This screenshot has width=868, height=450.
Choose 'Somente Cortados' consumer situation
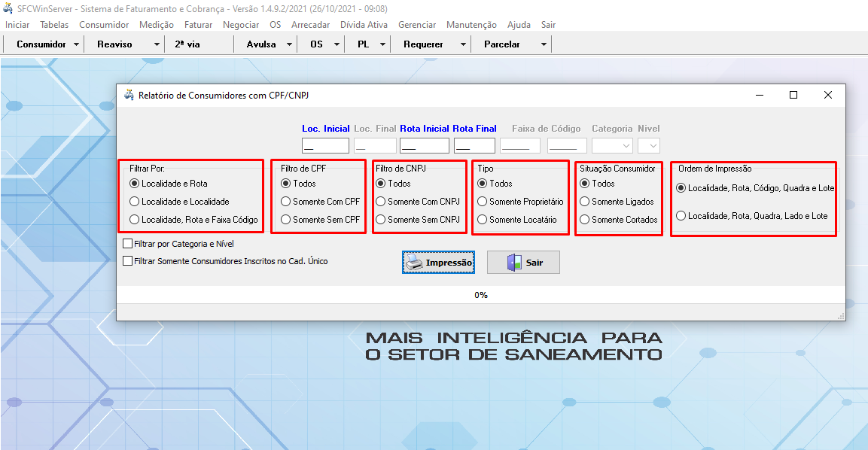point(585,220)
